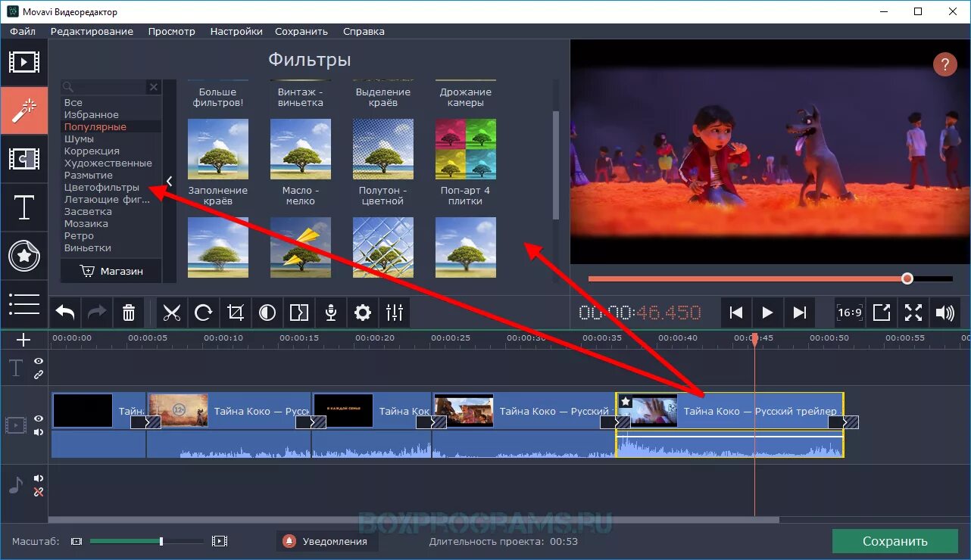Select the Избранное category
This screenshot has height=560, width=971.
(92, 114)
